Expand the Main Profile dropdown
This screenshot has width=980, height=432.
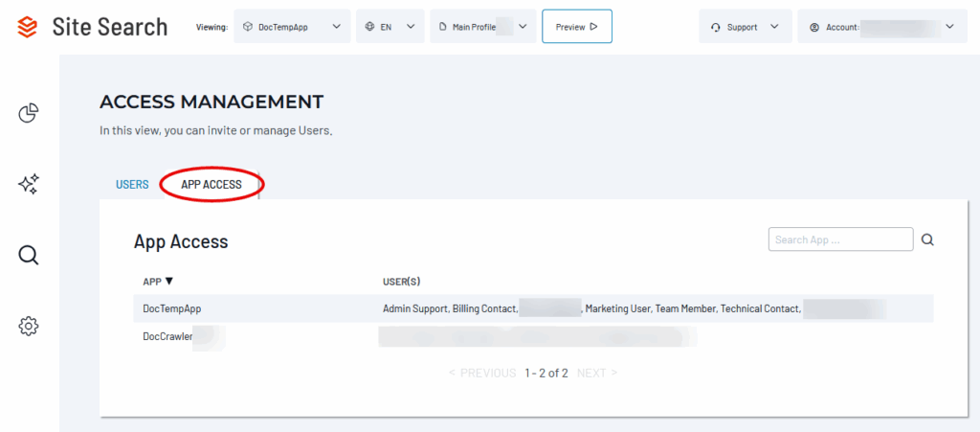(x=482, y=27)
